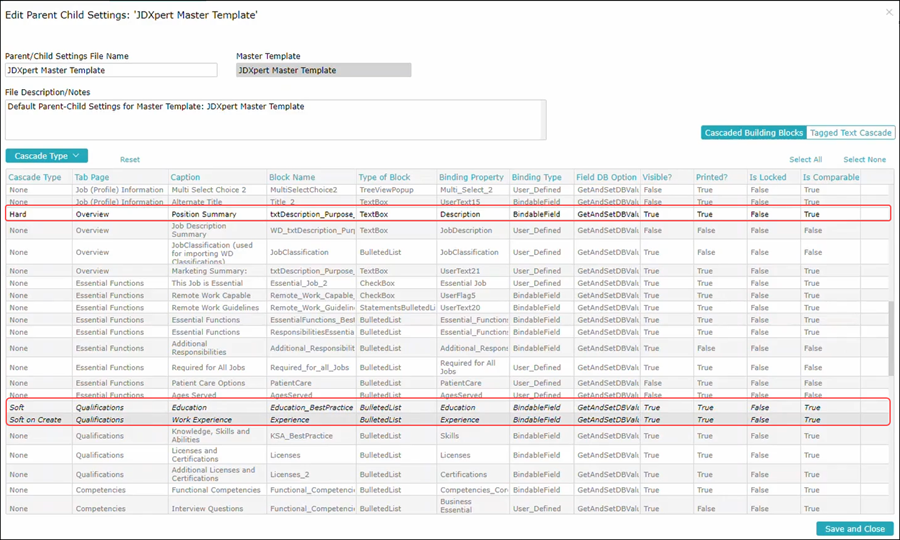Click Select All link

tap(805, 160)
